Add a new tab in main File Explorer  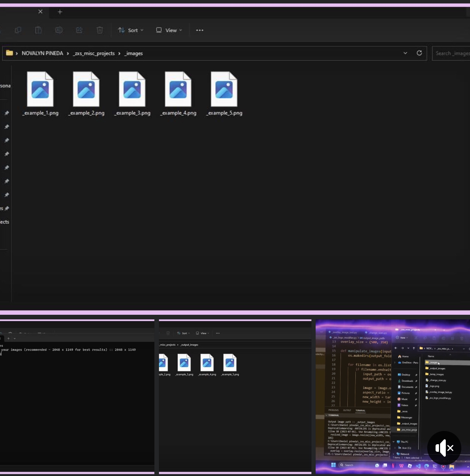60,12
